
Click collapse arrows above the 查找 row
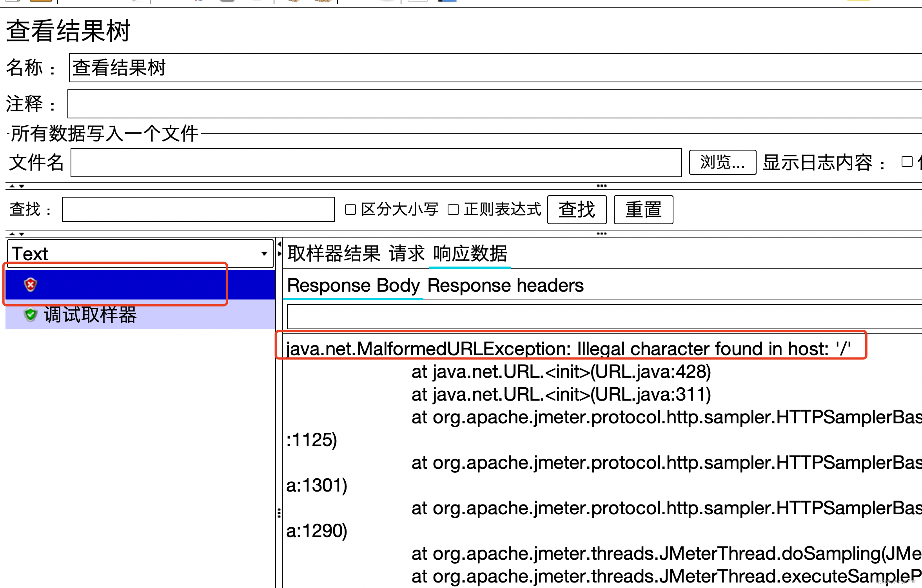(x=16, y=186)
